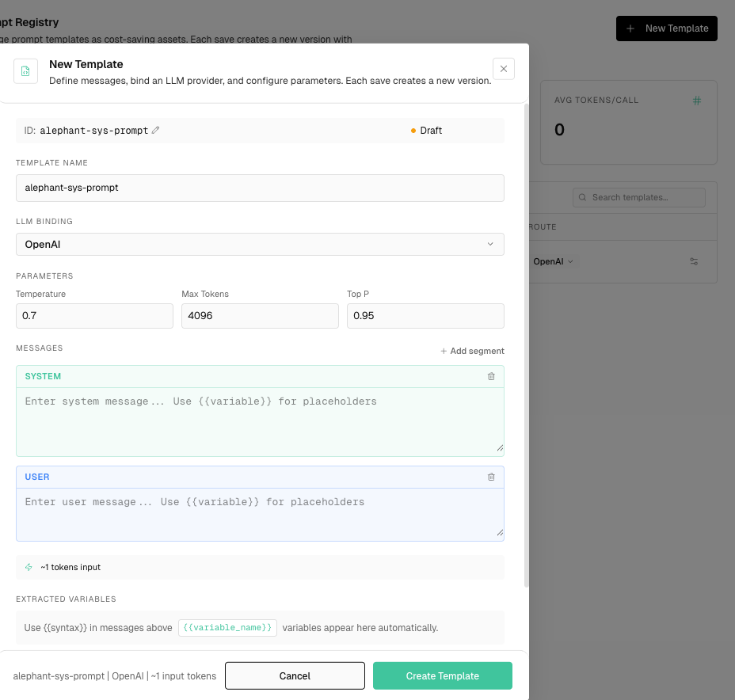This screenshot has height=700, width=735.
Task: Click the USER segment header label
Action: pyautogui.click(x=37, y=477)
